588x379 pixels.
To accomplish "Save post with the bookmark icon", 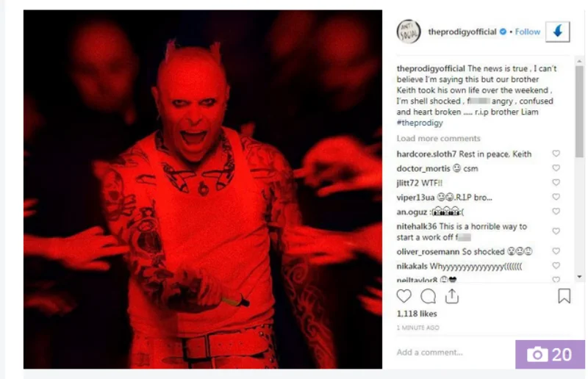I will (564, 296).
